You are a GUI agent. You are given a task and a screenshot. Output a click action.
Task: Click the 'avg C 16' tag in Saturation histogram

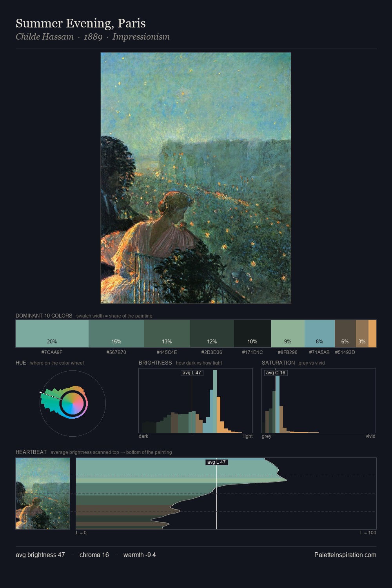tap(276, 373)
